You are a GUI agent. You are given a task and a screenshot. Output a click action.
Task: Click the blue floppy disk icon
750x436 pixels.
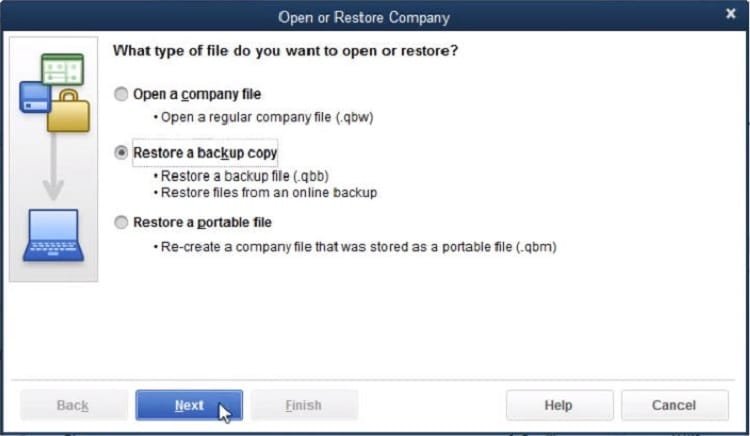pos(34,97)
